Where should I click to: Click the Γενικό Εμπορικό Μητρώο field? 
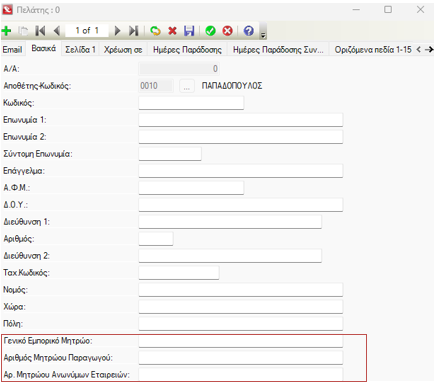point(241,341)
